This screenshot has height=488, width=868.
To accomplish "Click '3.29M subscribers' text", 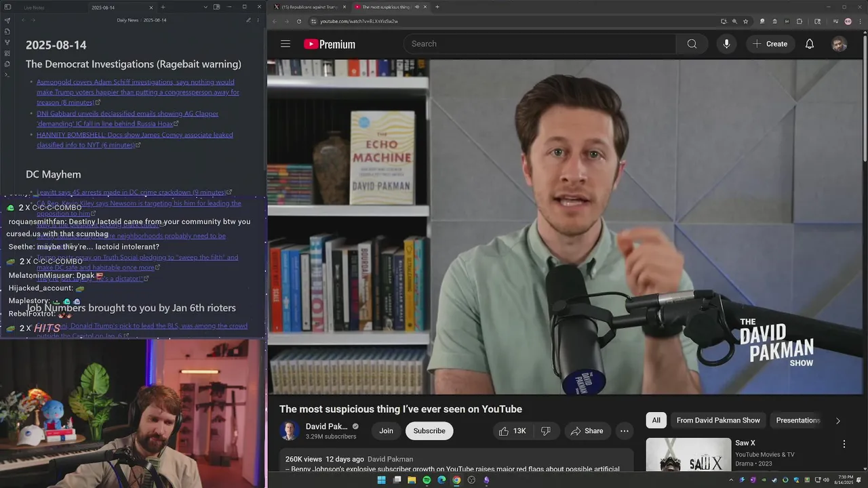I will pos(331,436).
